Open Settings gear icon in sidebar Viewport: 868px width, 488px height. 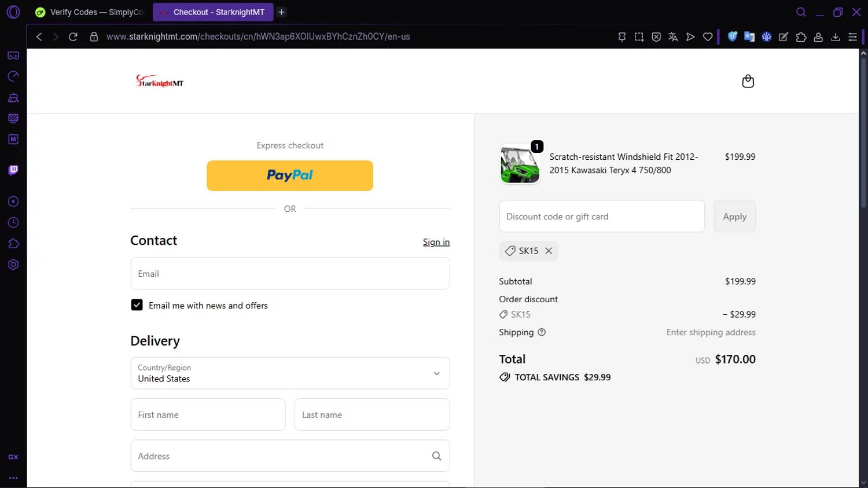[x=13, y=265]
